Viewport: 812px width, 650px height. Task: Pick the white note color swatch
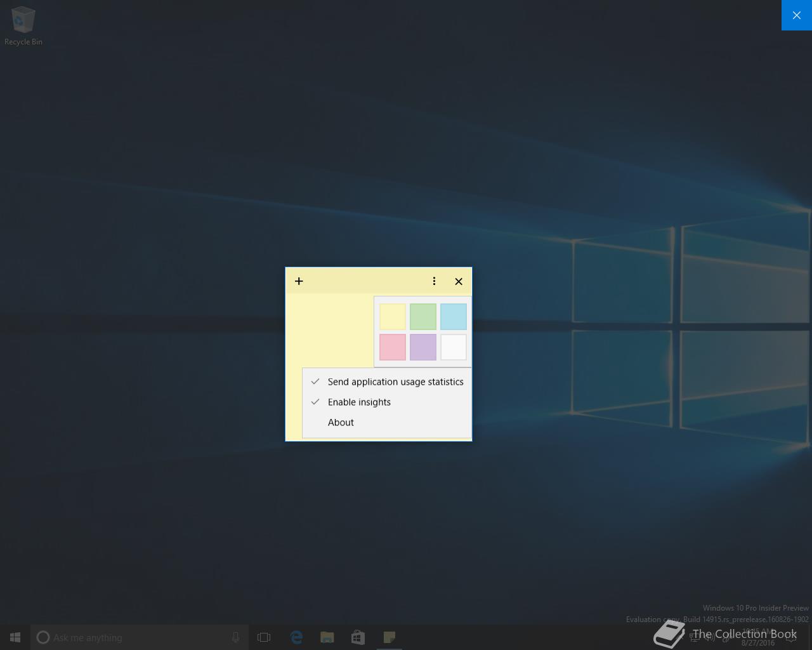(x=454, y=347)
